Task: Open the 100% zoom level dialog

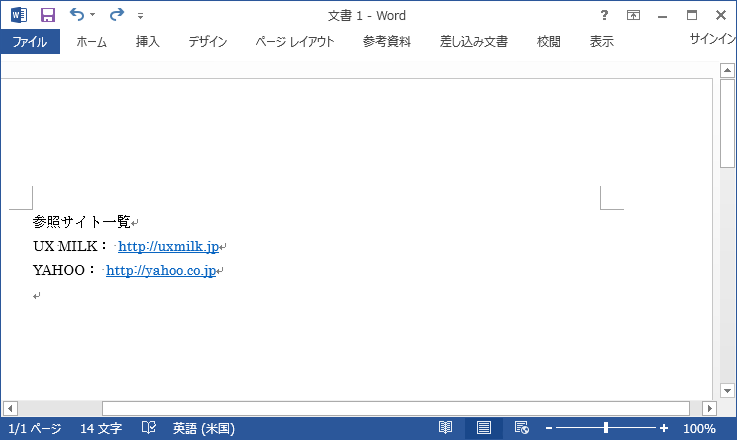Action: (699, 428)
